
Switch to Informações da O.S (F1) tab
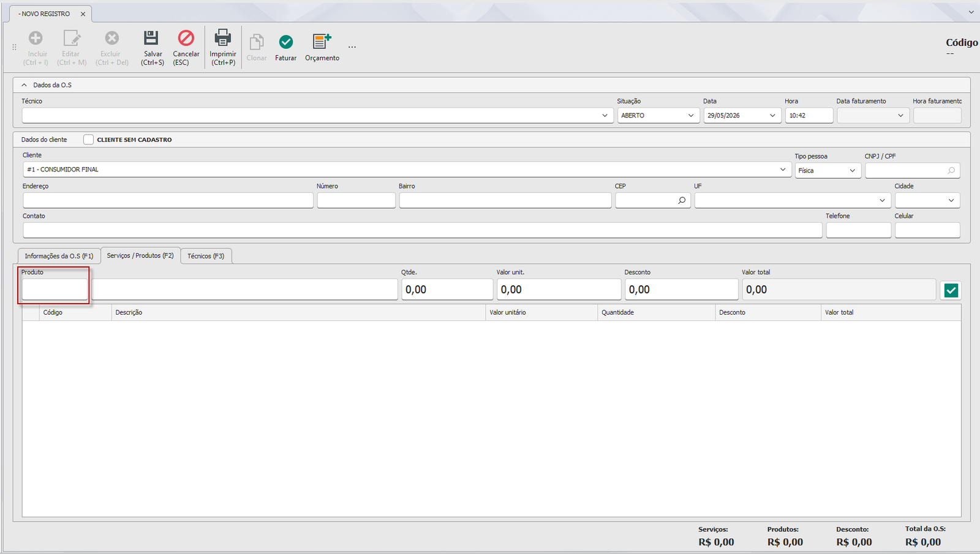coord(59,256)
